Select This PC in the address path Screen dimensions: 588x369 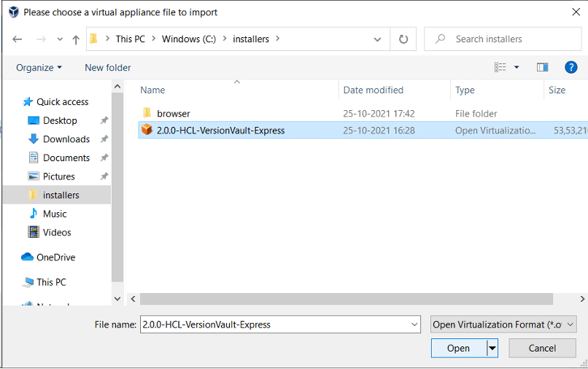tap(130, 39)
